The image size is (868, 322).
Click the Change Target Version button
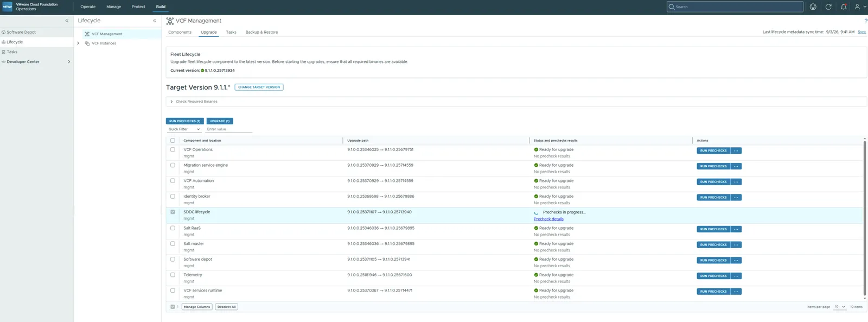(x=259, y=87)
